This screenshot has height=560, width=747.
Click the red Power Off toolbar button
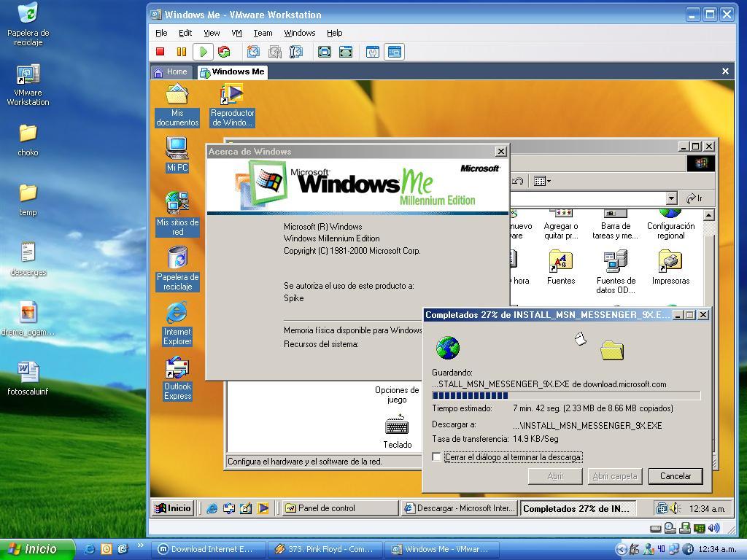point(160,52)
